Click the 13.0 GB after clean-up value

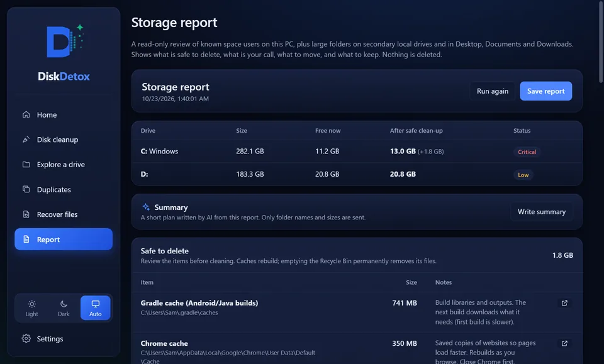tap(403, 152)
